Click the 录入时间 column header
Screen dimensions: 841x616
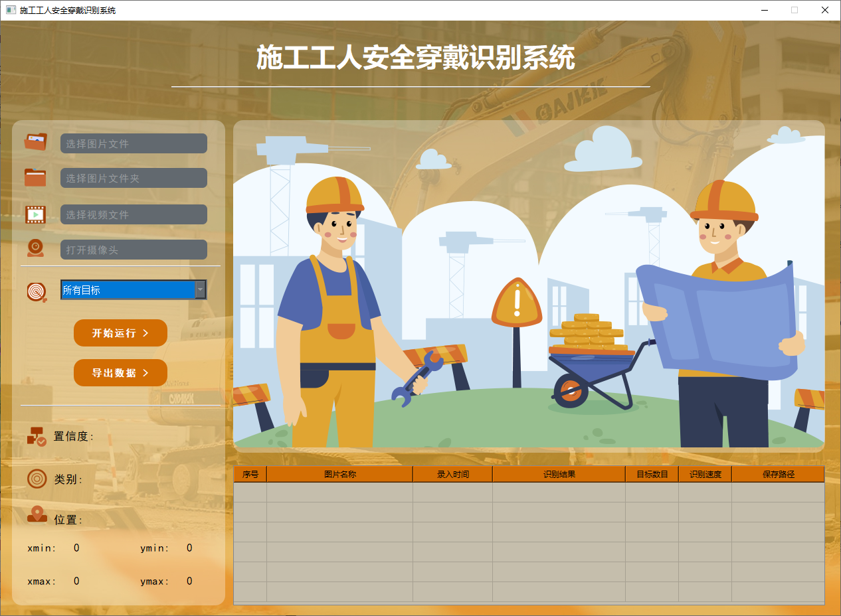(x=453, y=474)
